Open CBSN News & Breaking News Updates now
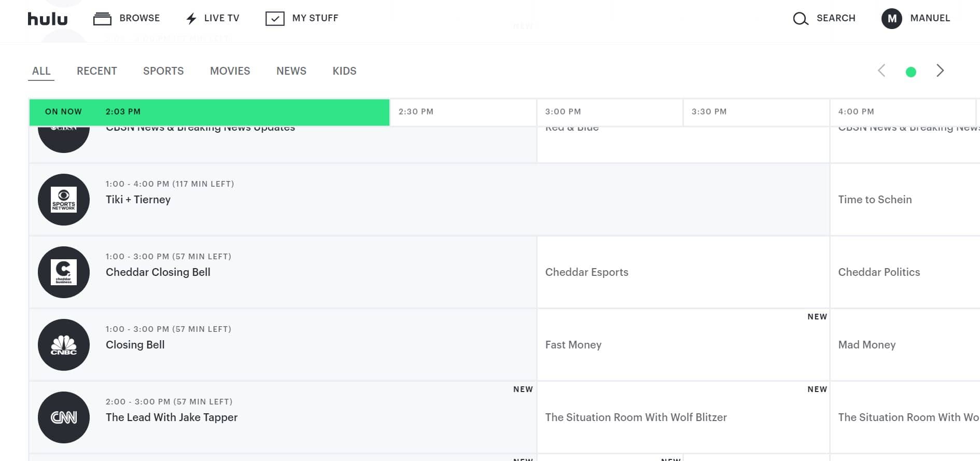 [x=283, y=144]
